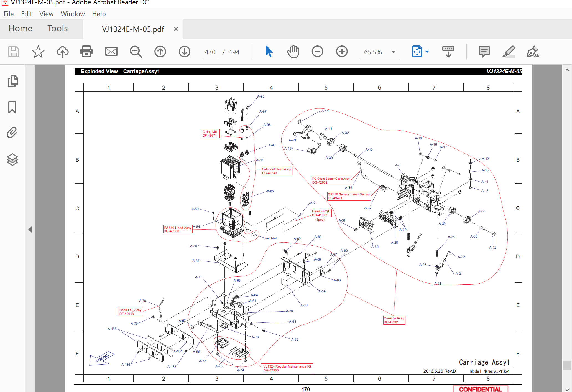The image size is (572, 392).
Task: Send file by email envelope icon
Action: (111, 52)
